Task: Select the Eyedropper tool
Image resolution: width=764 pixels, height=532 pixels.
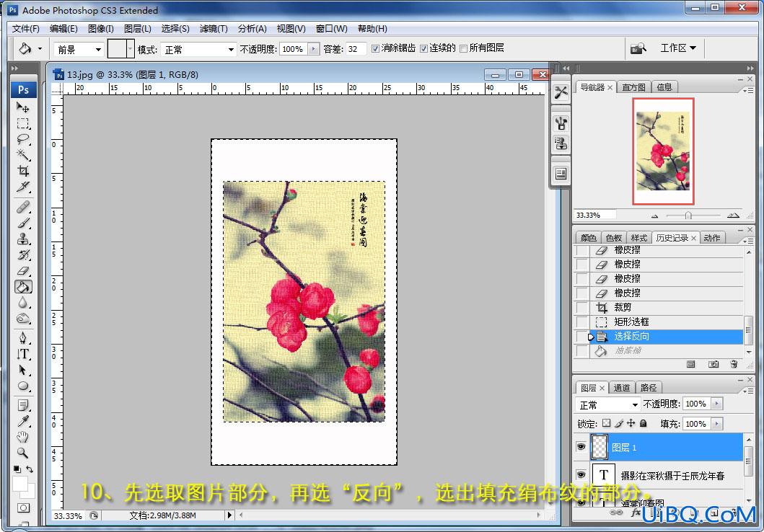Action: click(x=23, y=421)
